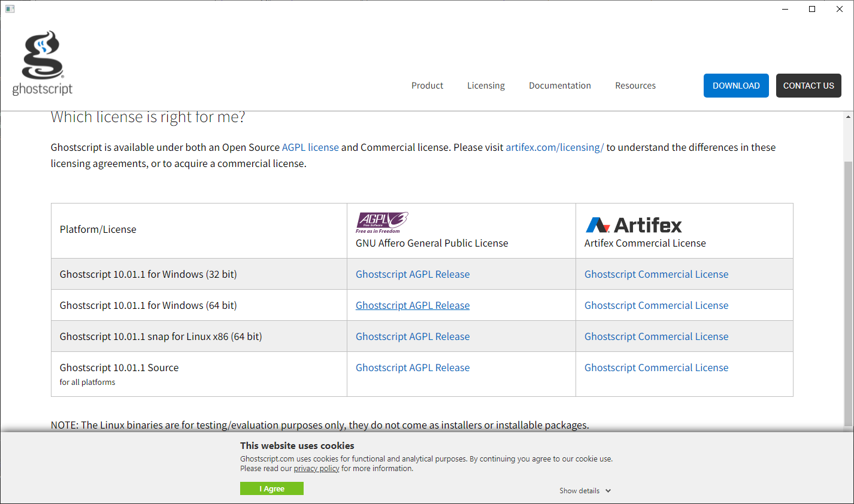Open the privacy policy link

pyautogui.click(x=316, y=469)
